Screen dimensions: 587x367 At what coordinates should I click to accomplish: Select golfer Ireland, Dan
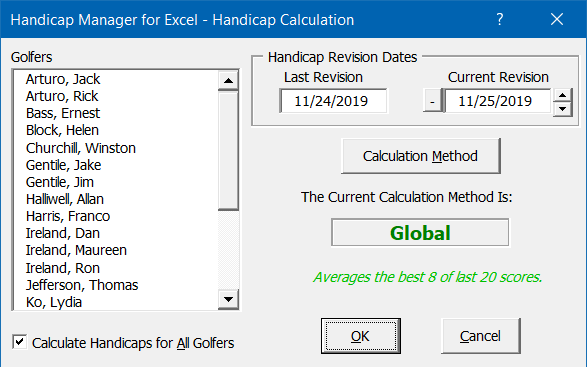(x=116, y=233)
